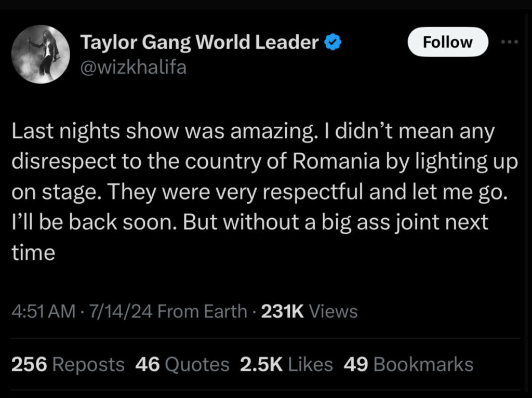Viewport: 532px width, 398px height.
Task: Show the 256 Reposts list
Action: (68, 364)
